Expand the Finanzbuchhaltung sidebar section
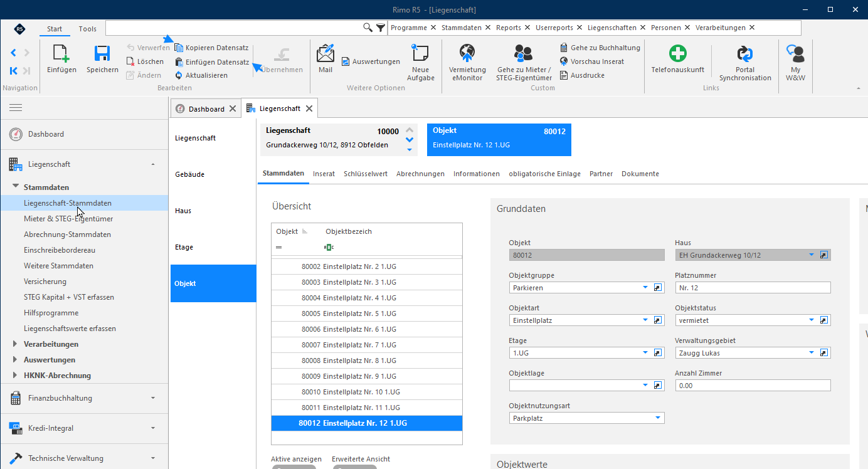The height and width of the screenshot is (469, 868). click(x=84, y=398)
